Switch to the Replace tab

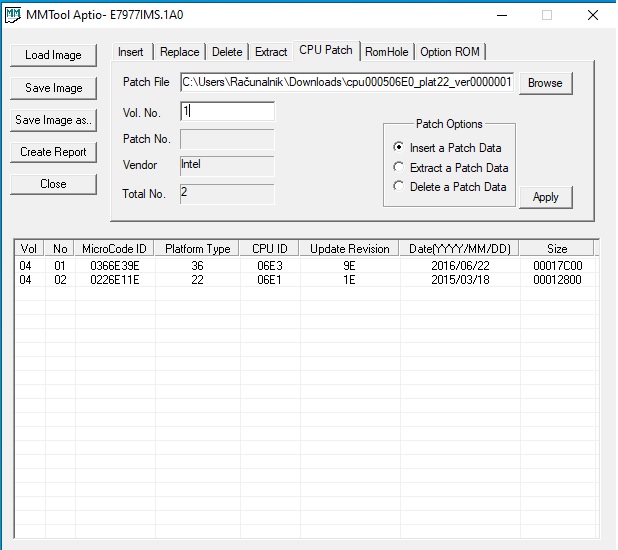180,52
